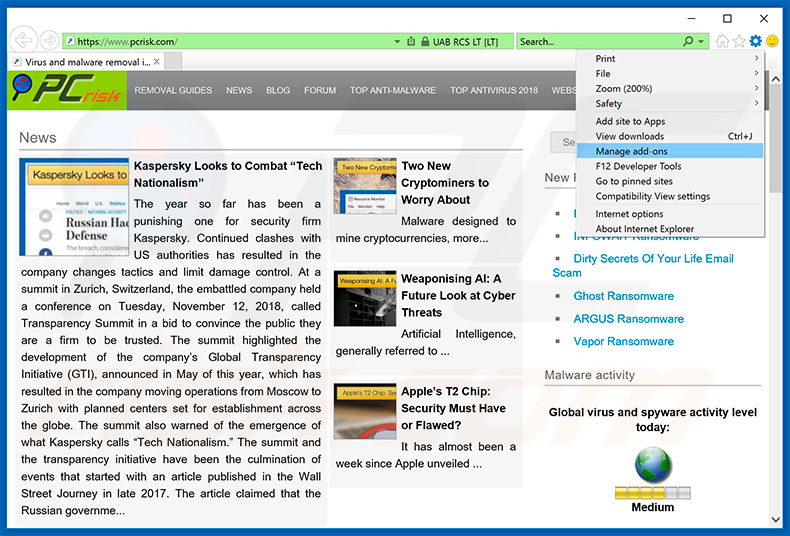Click the scrollbar down arrow
The width and height of the screenshot is (790, 536).
tap(776, 519)
